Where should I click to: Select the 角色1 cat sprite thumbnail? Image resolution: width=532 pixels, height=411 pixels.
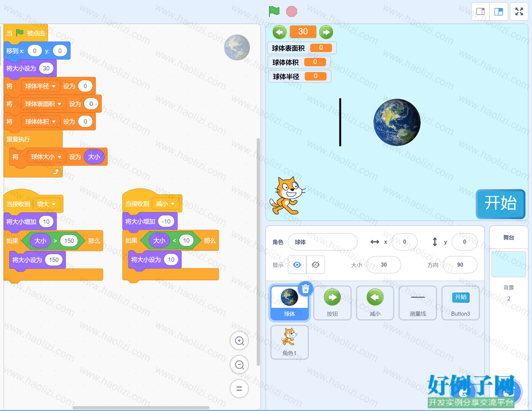(x=289, y=342)
